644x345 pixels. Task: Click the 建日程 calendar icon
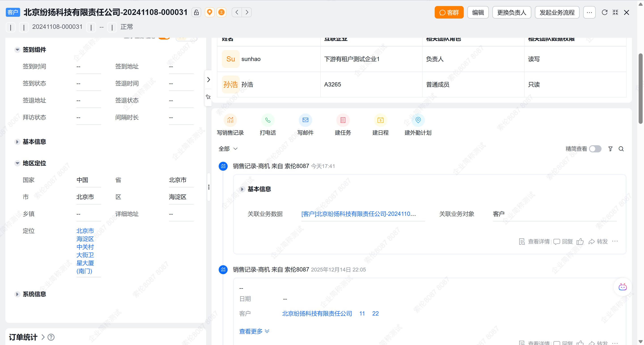click(380, 120)
